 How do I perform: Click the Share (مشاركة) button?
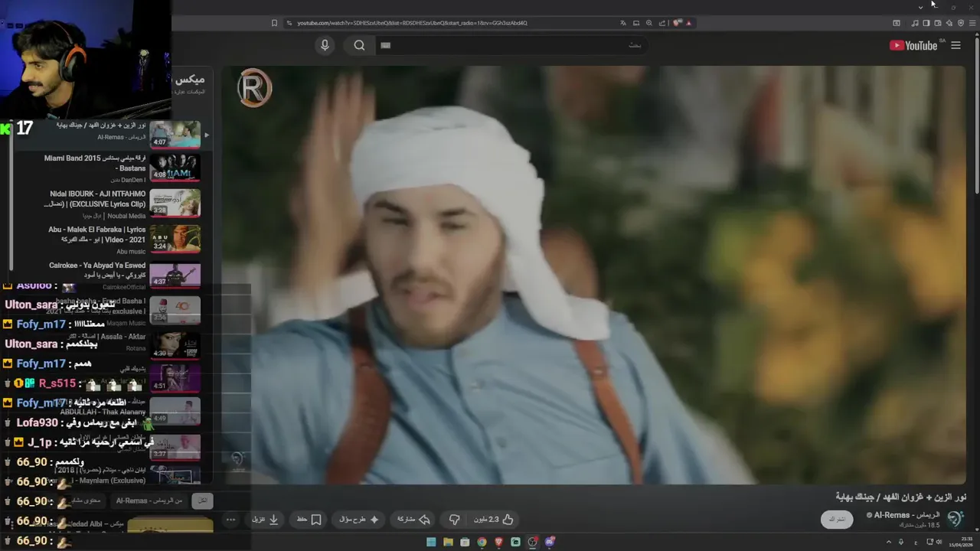(x=413, y=519)
